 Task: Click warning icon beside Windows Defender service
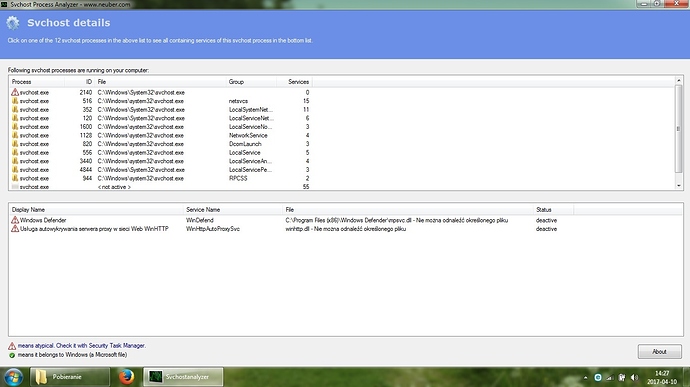coord(15,220)
